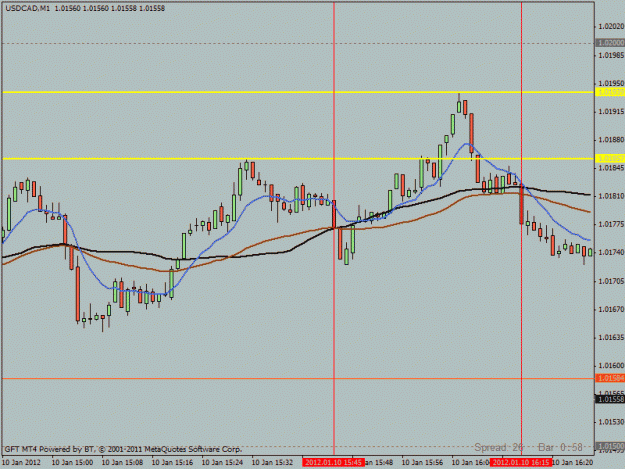Click the 10 Jan 16:20 time label
The width and height of the screenshot is (625, 469).
click(573, 462)
